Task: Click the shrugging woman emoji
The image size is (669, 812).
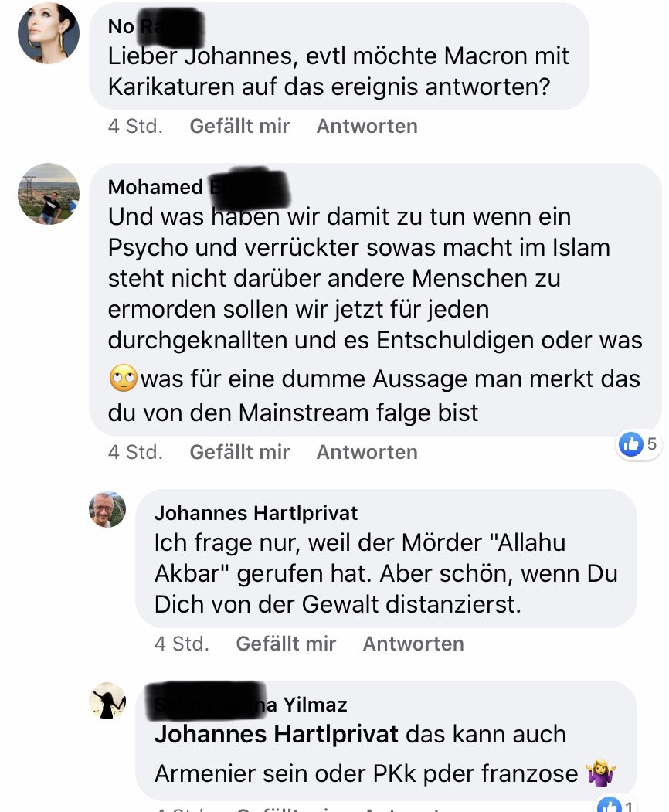Action: click(601, 773)
